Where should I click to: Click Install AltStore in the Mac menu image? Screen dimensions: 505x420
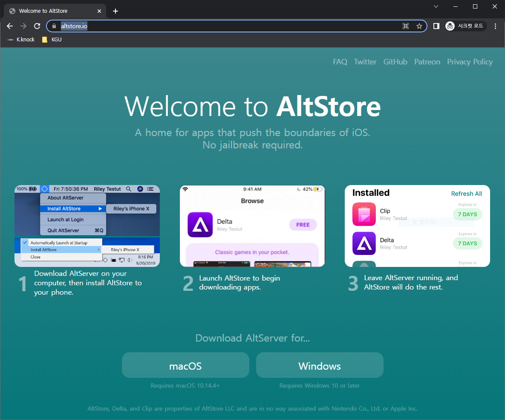73,209
